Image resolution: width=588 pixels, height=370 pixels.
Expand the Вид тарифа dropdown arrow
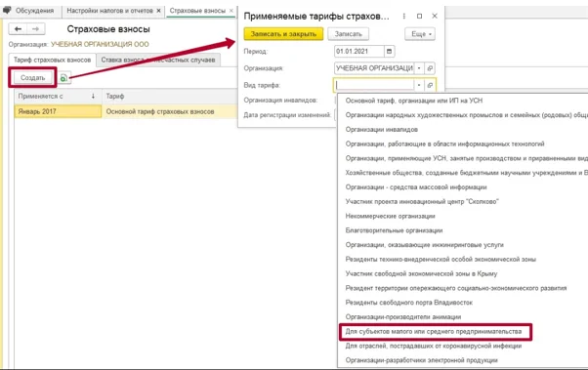click(419, 85)
